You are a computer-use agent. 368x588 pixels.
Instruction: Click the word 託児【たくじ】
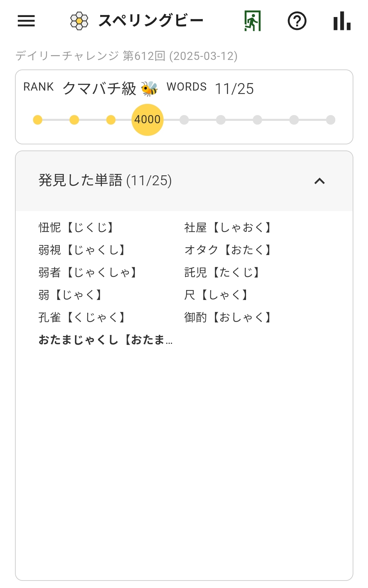pos(223,272)
